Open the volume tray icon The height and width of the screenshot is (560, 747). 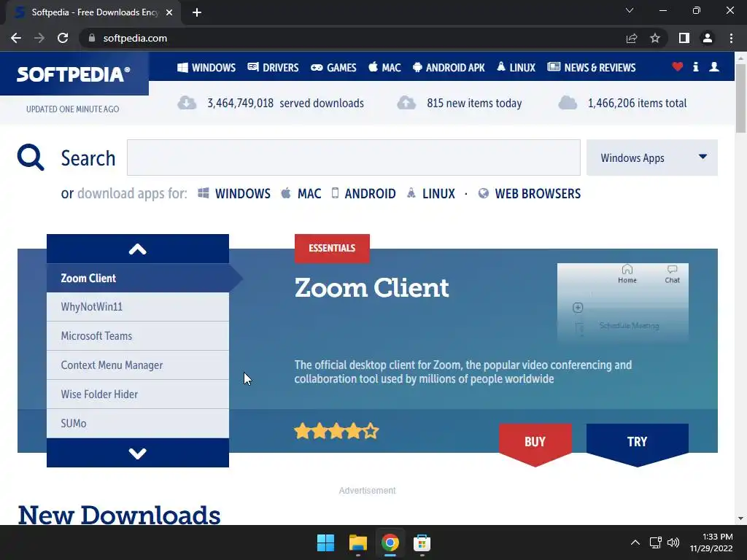pos(673,542)
